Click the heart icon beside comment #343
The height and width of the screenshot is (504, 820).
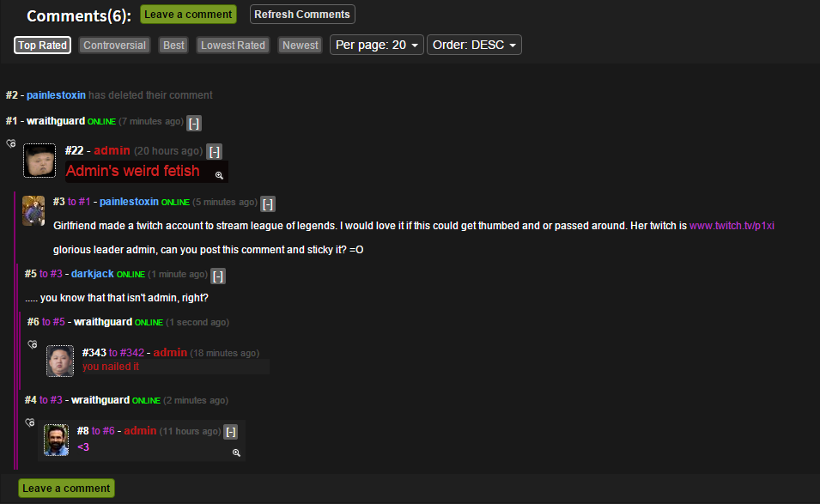click(x=33, y=344)
